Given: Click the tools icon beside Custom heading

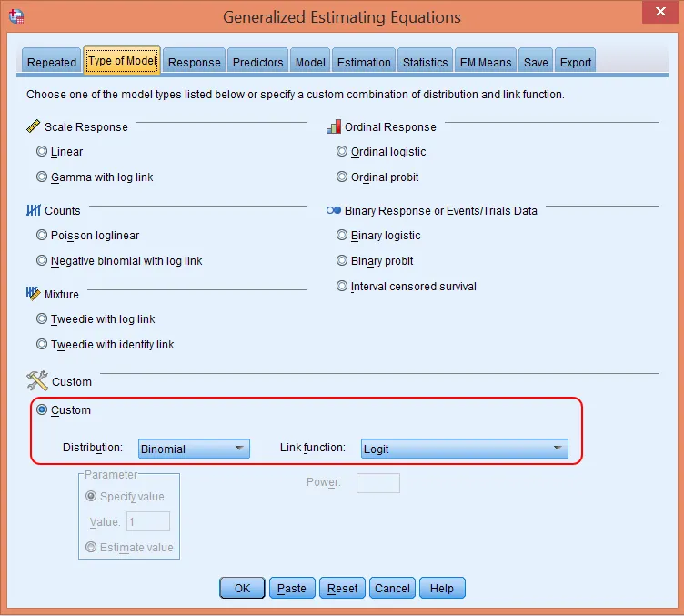Looking at the screenshot, I should click(x=37, y=381).
